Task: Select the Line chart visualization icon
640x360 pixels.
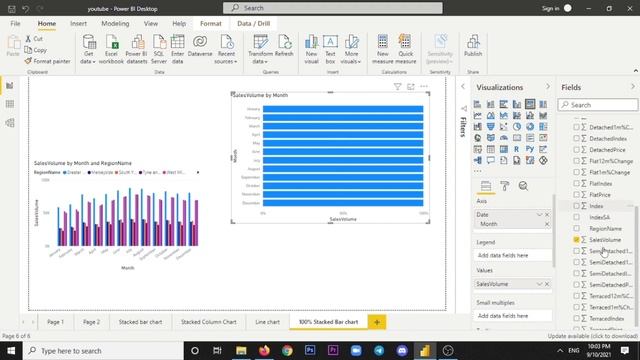Action: point(478,116)
